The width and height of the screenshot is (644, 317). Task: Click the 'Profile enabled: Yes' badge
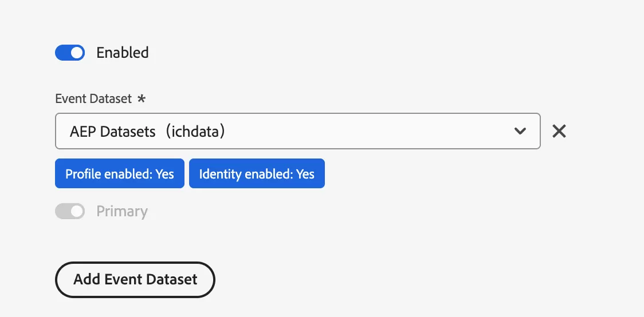120,174
